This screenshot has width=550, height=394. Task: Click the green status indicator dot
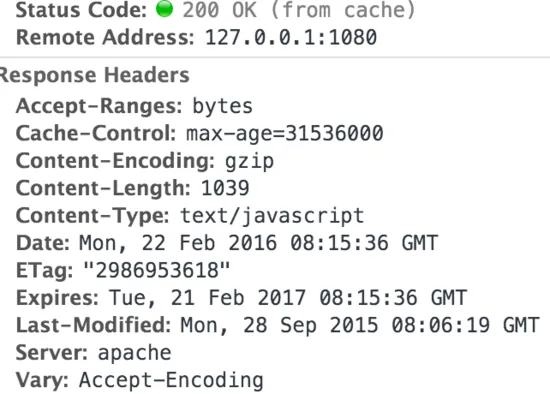(165, 8)
